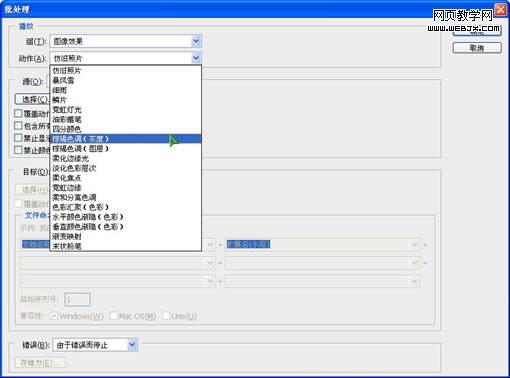Collapse the 动作 (Action) dropdown arrow
The width and height of the screenshot is (510, 378).
196,58
